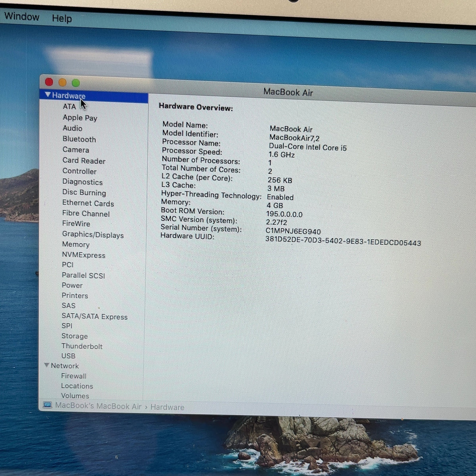Select Graphics/Displays in the sidebar
This screenshot has height=476, width=476.
pyautogui.click(x=93, y=234)
